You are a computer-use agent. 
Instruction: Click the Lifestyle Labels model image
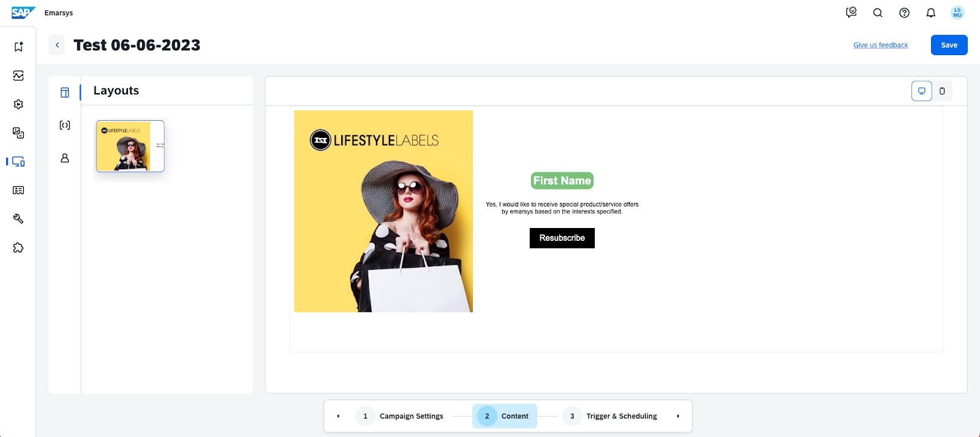pyautogui.click(x=383, y=211)
